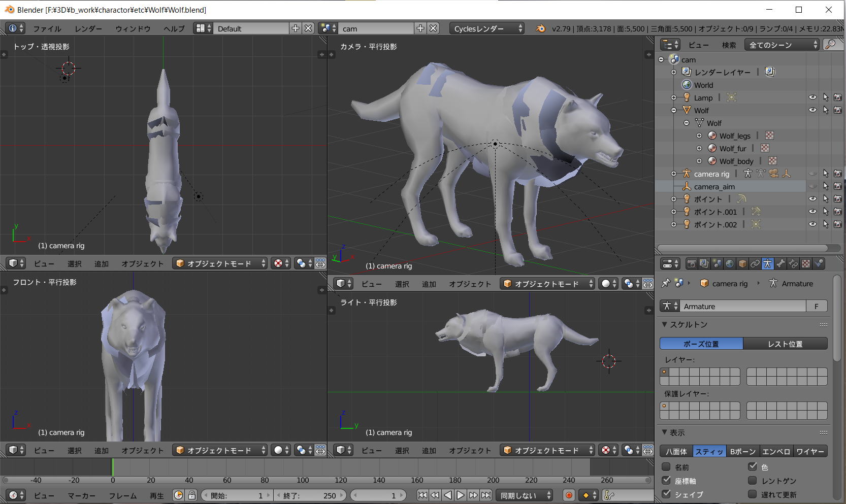The image size is (846, 504).
Task: Select the レスト位置 button
Action: tap(785, 344)
